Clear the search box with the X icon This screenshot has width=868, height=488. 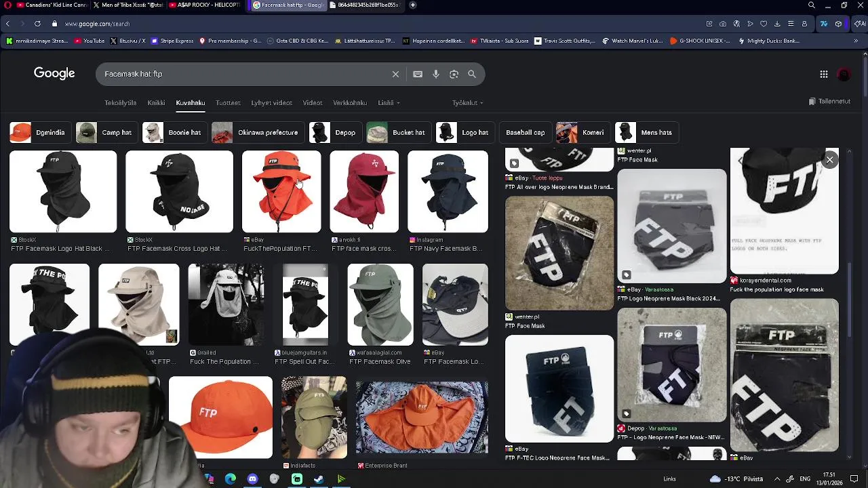click(x=395, y=74)
